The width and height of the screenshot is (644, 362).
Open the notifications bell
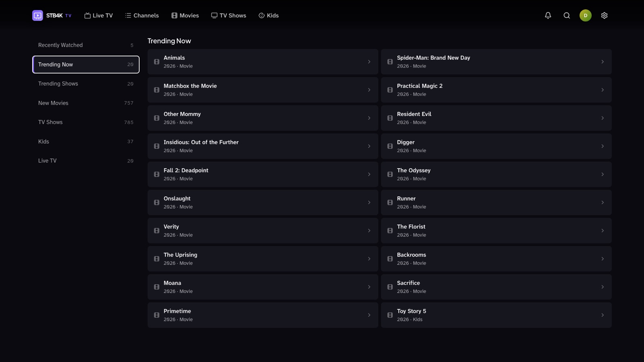(548, 16)
